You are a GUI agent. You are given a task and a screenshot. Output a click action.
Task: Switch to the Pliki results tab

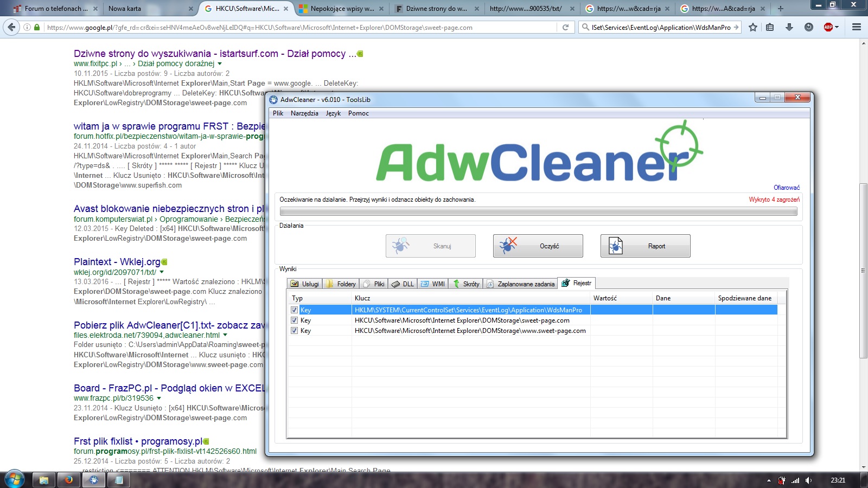pyautogui.click(x=374, y=284)
